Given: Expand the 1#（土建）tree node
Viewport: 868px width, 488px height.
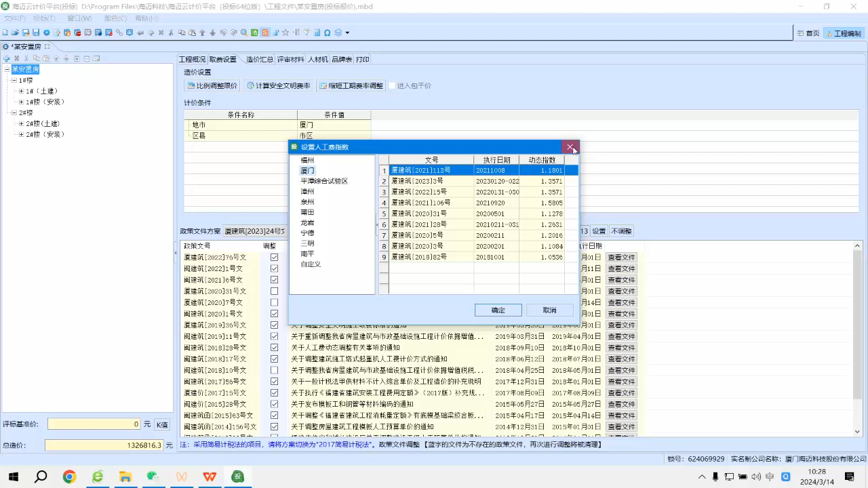Looking at the screenshot, I should coord(22,91).
